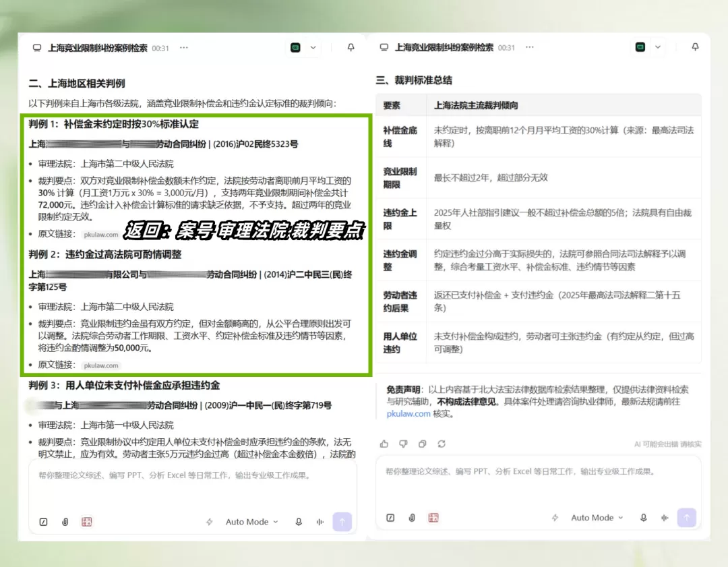
Task: Click the table cell 劳动者违约后果
Action: (x=400, y=301)
